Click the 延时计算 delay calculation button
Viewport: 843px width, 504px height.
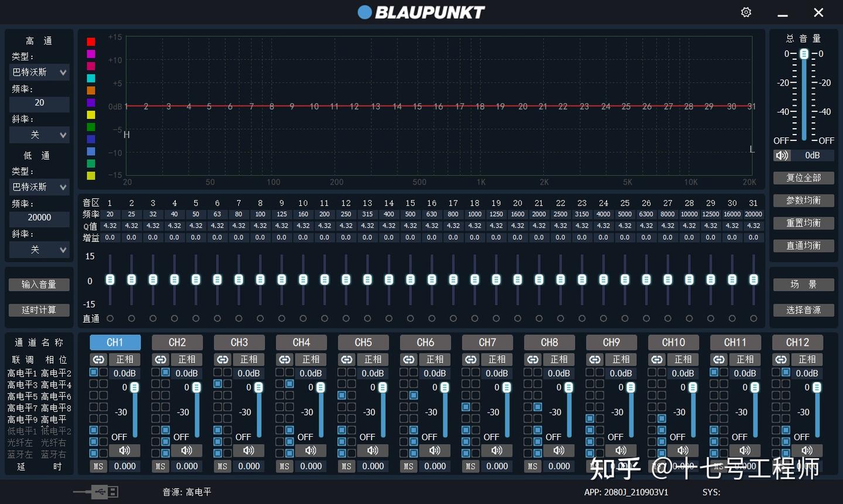pos(39,310)
